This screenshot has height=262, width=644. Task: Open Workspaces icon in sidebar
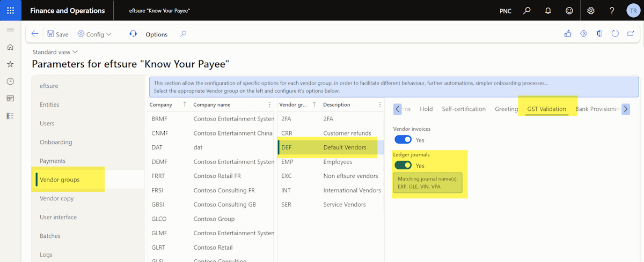(10, 99)
